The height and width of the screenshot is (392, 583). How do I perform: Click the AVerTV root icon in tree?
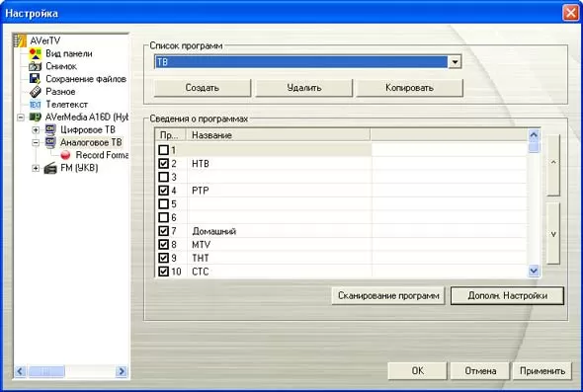tap(20, 40)
